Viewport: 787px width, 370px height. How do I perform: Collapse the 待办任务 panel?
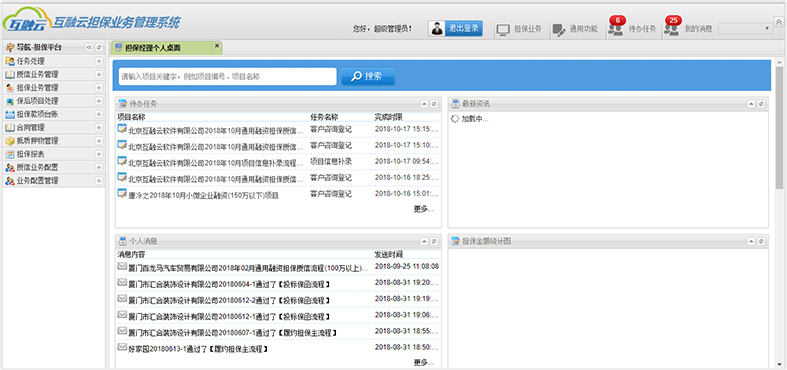[x=424, y=104]
